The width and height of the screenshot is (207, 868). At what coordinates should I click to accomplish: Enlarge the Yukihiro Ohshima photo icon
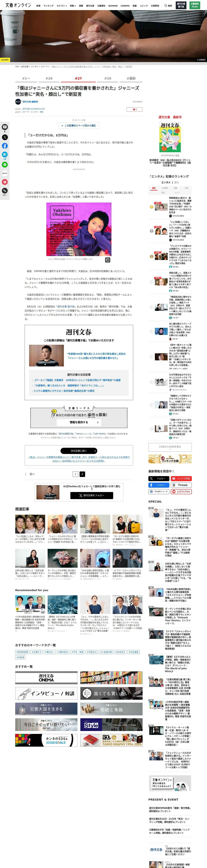pos(108,260)
